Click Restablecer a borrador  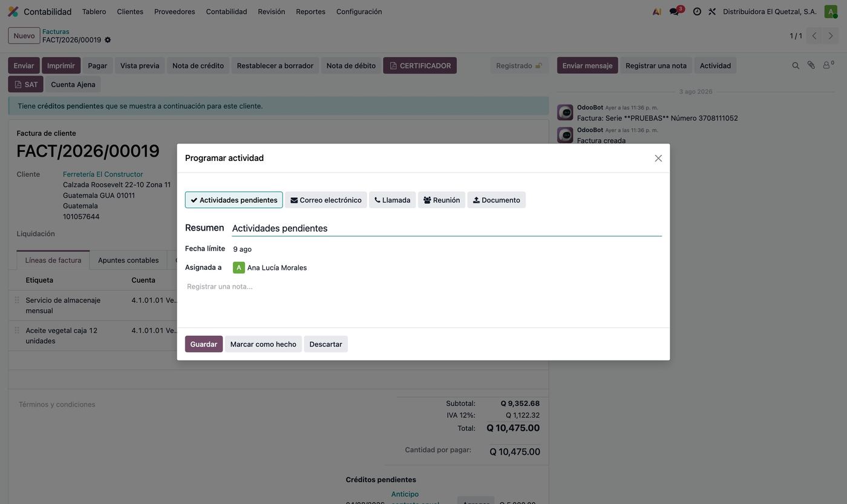click(x=275, y=65)
